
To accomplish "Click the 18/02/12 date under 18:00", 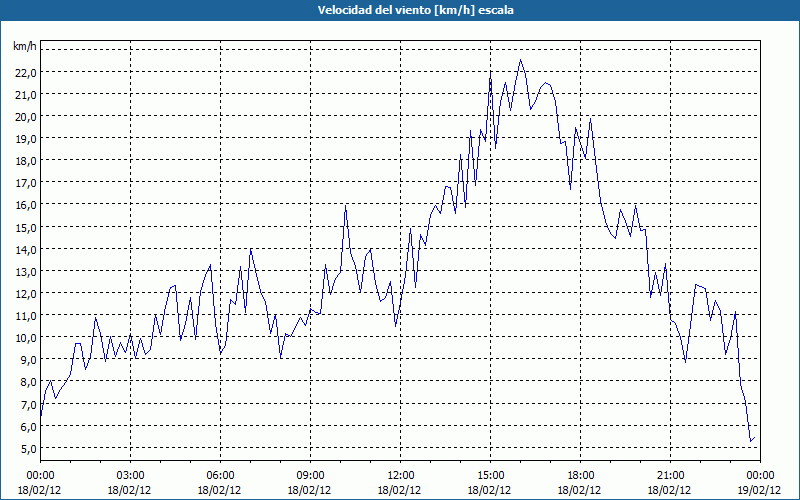I will (580, 490).
